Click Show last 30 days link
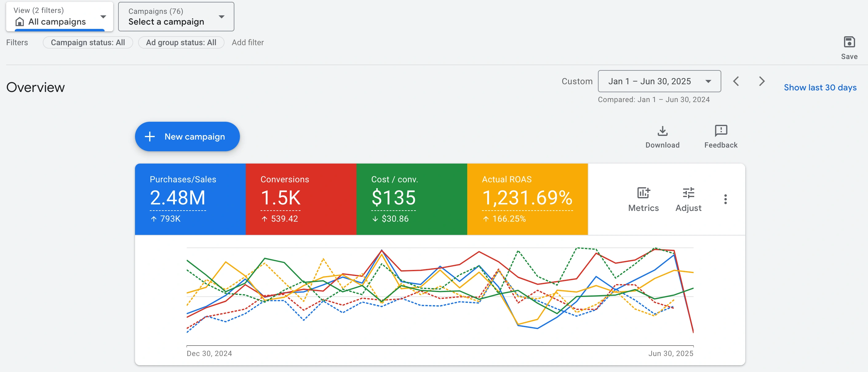This screenshot has width=868, height=372. pos(820,88)
